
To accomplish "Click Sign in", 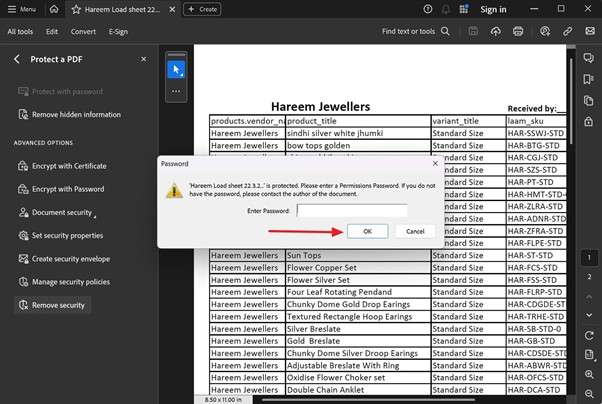I will [493, 10].
